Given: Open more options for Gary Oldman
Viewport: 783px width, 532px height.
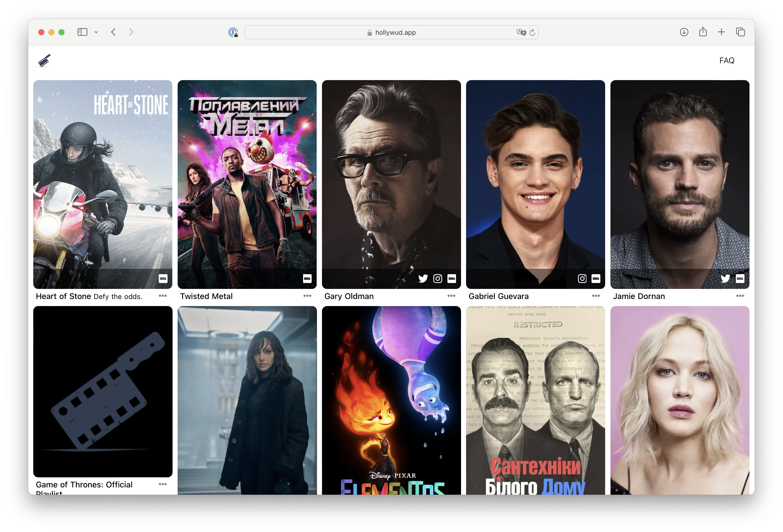Looking at the screenshot, I should pyautogui.click(x=451, y=296).
